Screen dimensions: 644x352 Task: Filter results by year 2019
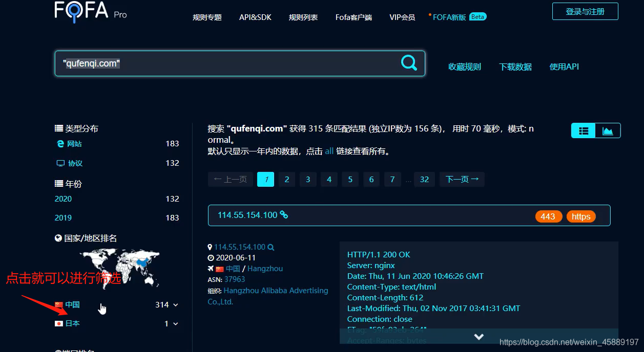point(63,217)
